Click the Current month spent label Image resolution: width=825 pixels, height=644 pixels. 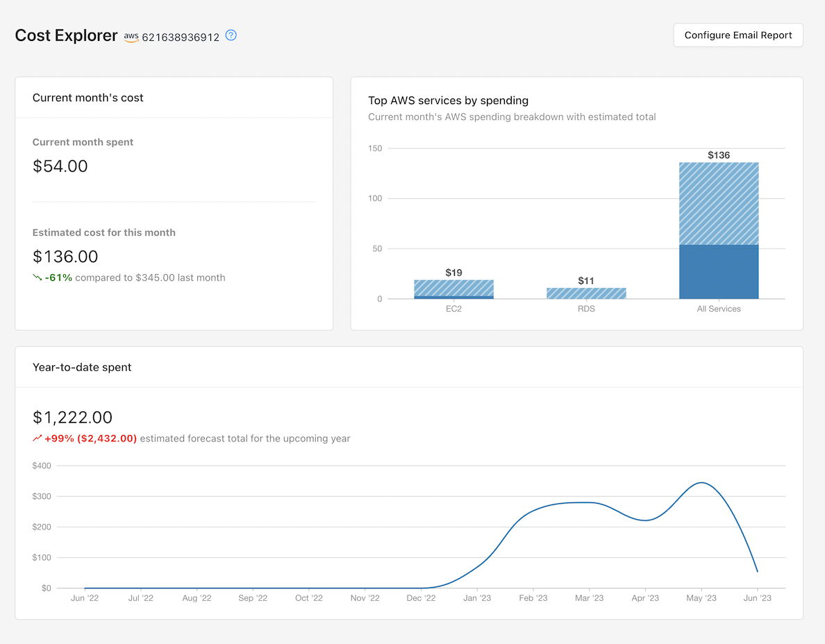click(83, 142)
